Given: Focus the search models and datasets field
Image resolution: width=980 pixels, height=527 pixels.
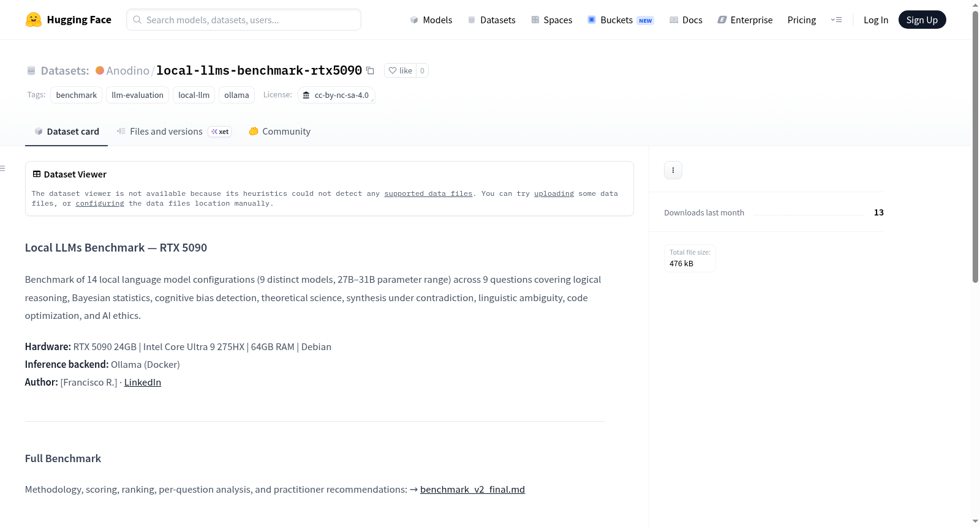Looking at the screenshot, I should pos(244,20).
